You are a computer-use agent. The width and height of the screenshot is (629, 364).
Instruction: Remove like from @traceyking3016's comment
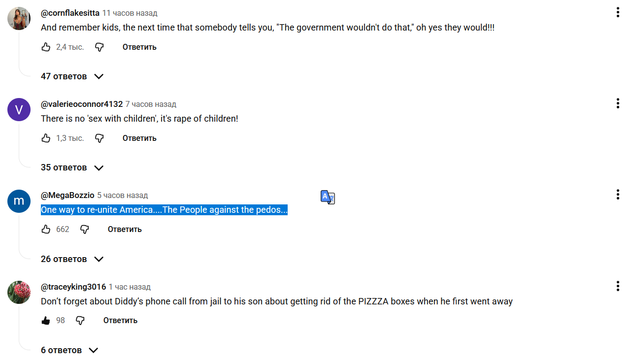click(x=46, y=321)
